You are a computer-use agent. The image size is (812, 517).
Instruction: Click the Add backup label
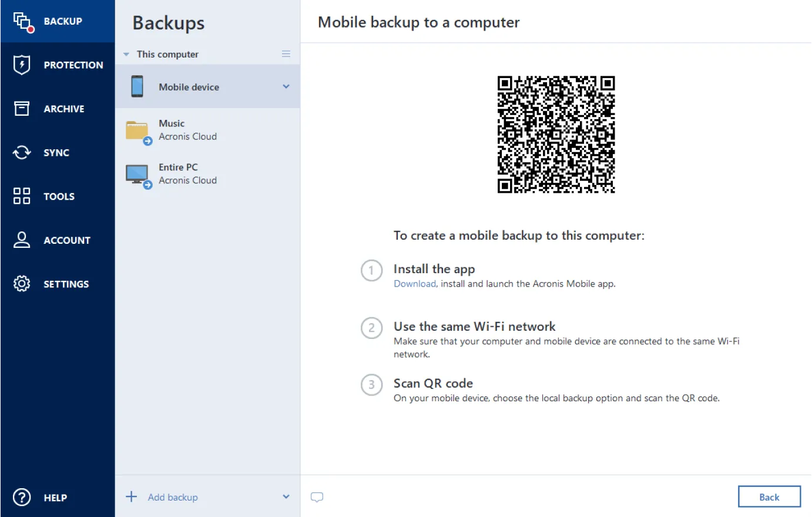(173, 497)
